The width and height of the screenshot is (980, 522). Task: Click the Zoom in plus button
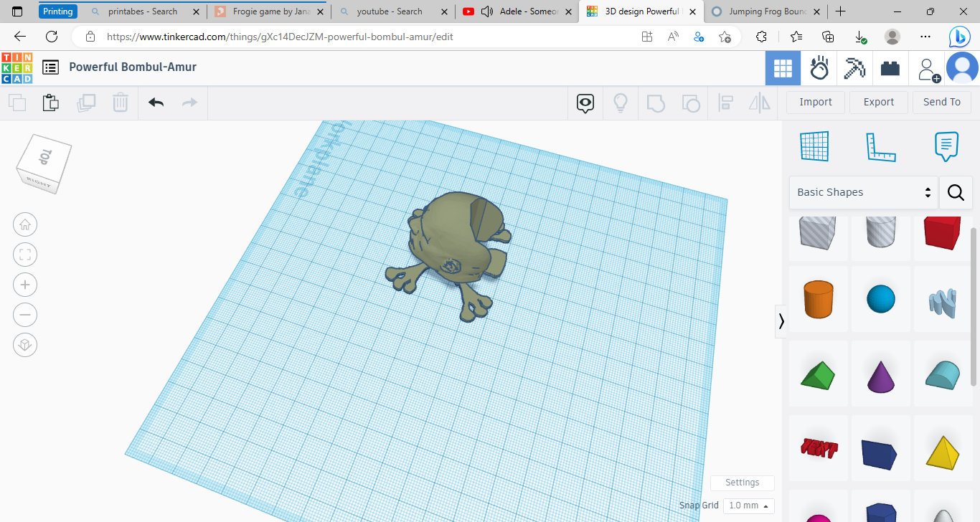click(x=25, y=285)
